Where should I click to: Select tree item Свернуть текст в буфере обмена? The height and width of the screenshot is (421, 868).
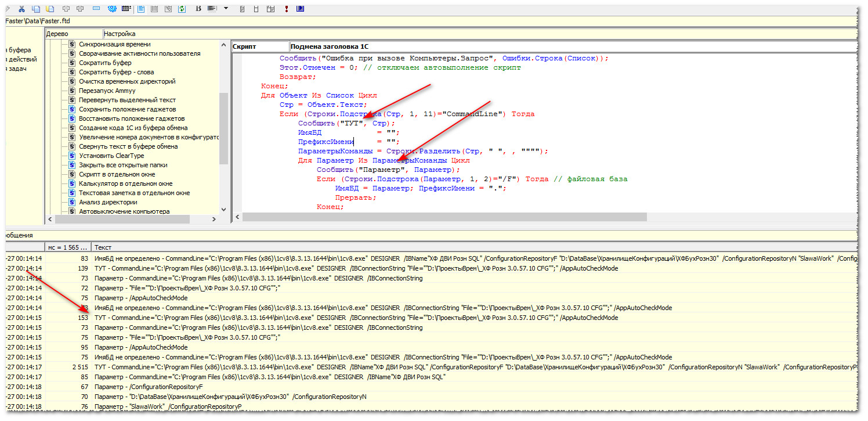pos(128,146)
